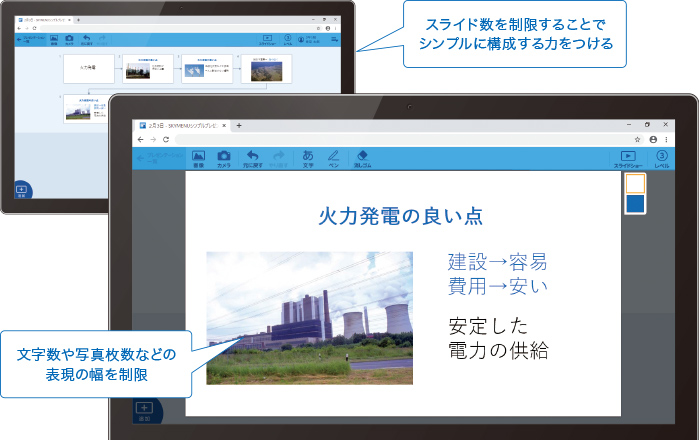Select the browser tab in the back window
The image size is (700, 440).
click(45, 20)
